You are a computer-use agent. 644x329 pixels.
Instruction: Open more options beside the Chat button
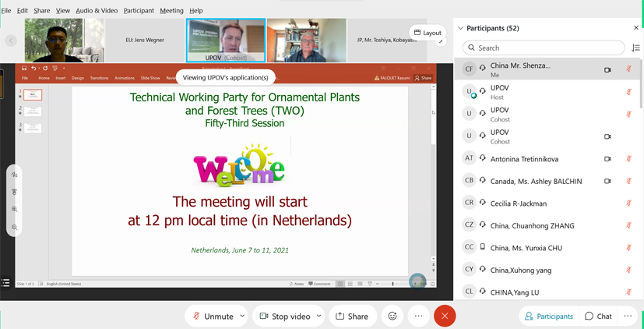click(x=628, y=316)
